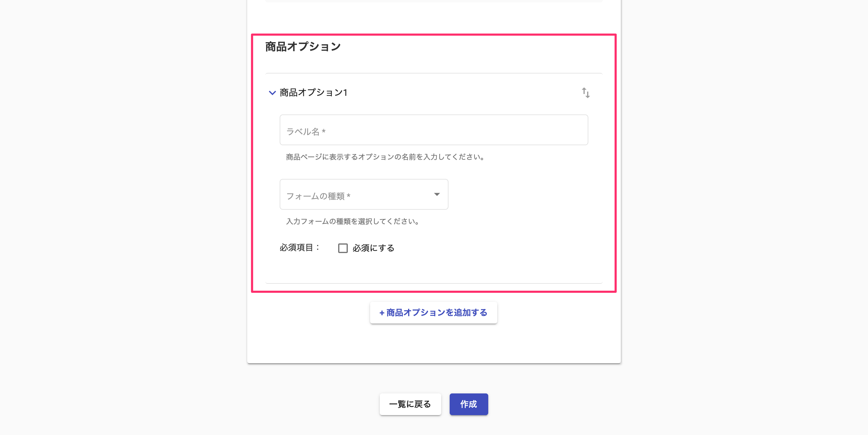Click the 商品オプションを追加する button
This screenshot has width=868, height=435.
(x=433, y=313)
